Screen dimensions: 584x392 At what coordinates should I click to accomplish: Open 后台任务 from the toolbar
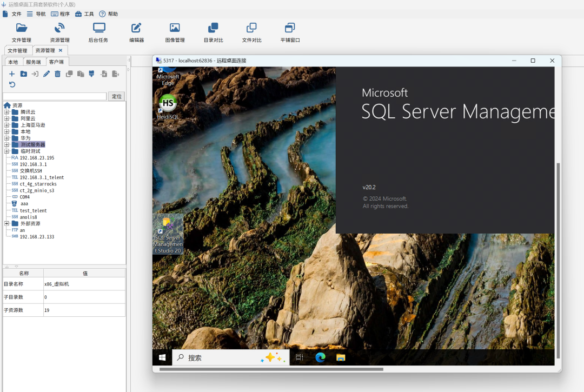(98, 32)
